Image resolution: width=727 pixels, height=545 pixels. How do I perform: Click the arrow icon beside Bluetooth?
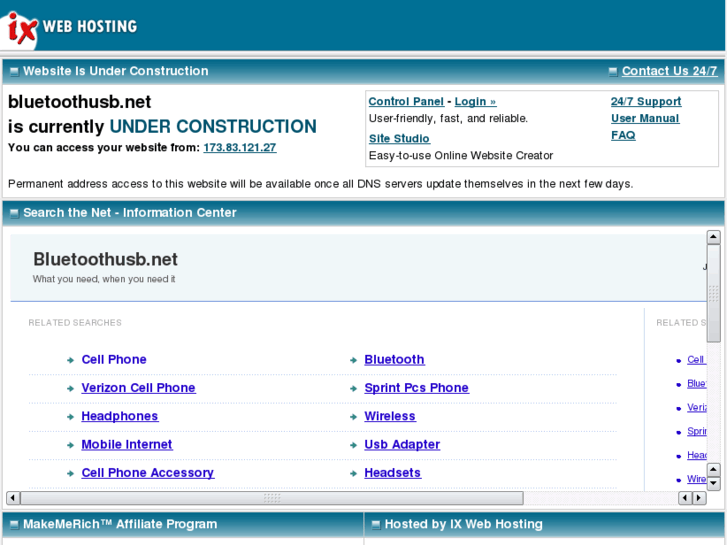coord(353,360)
